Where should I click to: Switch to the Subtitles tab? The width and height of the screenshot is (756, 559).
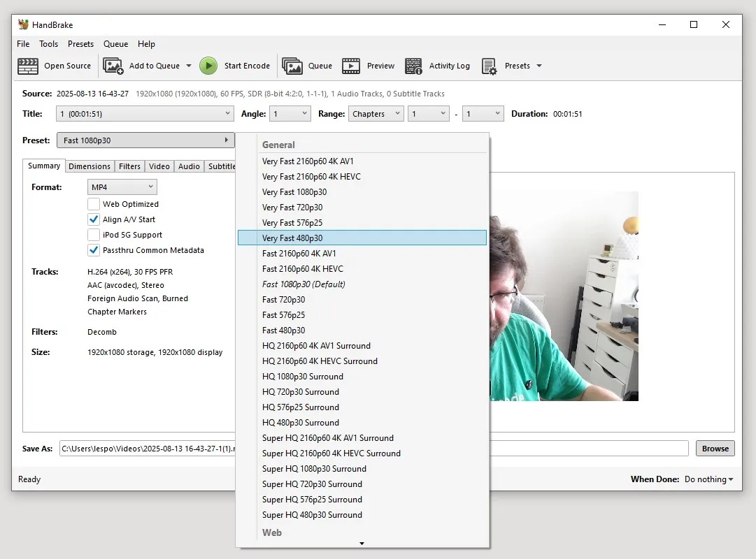(221, 166)
